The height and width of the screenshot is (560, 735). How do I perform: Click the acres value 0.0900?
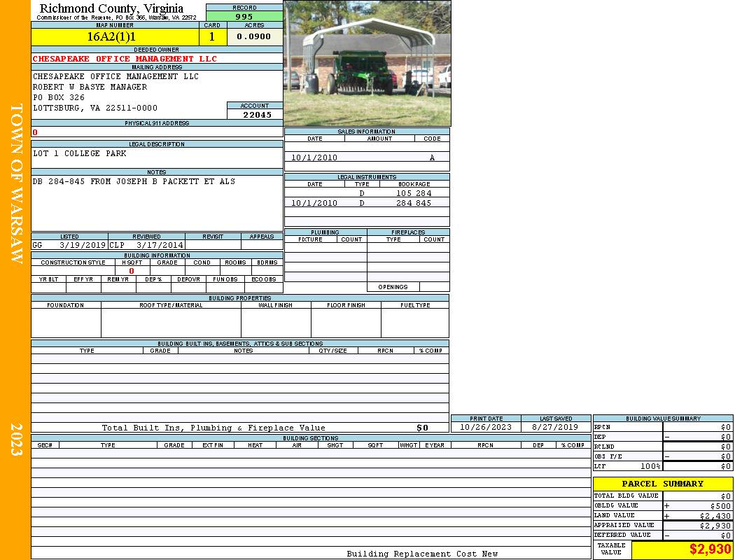pos(254,36)
